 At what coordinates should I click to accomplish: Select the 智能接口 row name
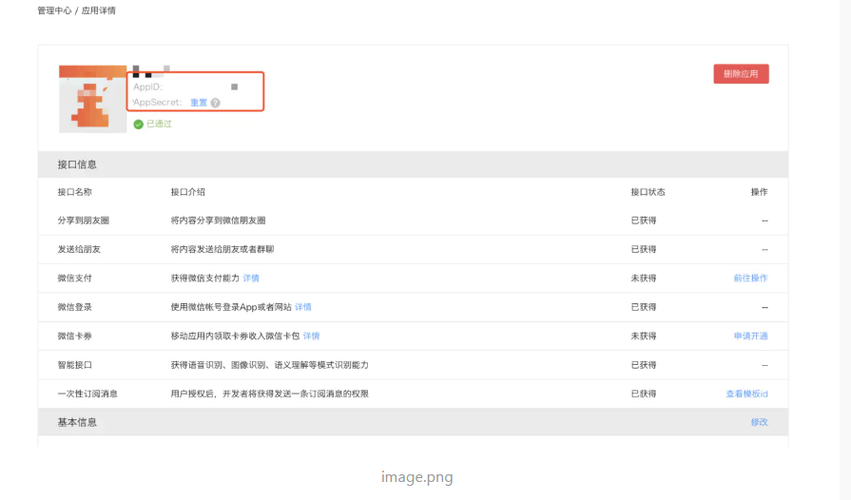click(75, 365)
